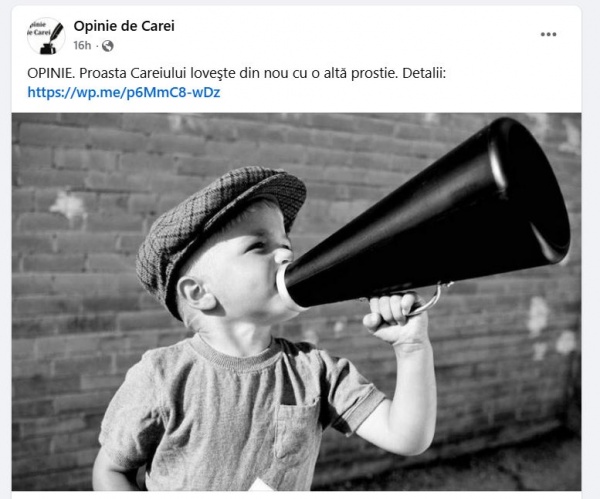
Task: Open the 16h post timestamp
Action: point(82,46)
